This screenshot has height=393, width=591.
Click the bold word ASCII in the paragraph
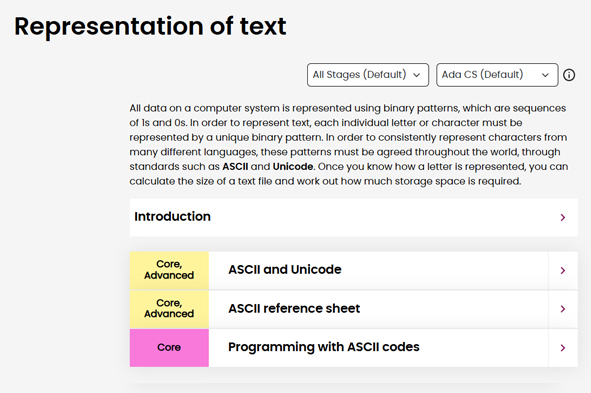pyautogui.click(x=235, y=167)
